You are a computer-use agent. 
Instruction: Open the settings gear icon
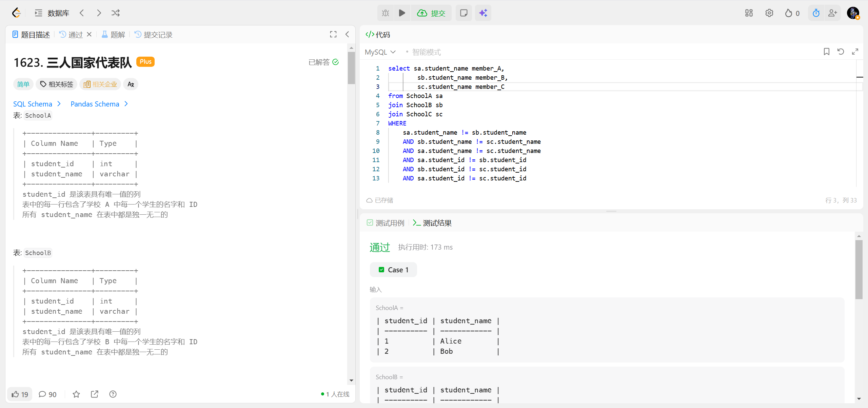click(769, 13)
